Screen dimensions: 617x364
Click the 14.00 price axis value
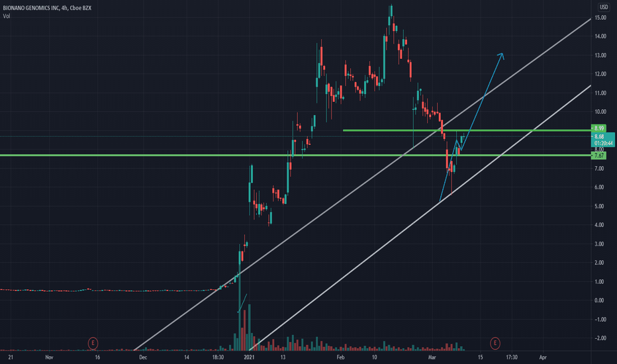pos(600,36)
